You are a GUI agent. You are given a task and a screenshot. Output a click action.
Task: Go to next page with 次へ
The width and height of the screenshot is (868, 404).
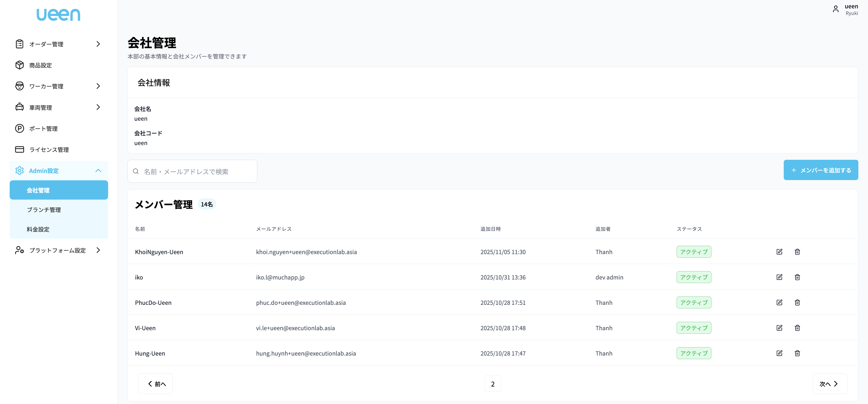click(829, 384)
